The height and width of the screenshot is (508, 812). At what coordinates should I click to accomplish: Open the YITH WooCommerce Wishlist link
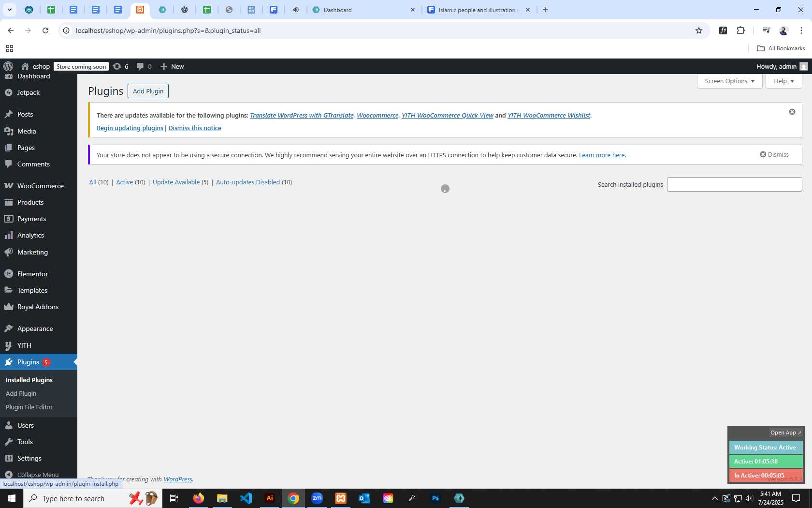point(549,115)
